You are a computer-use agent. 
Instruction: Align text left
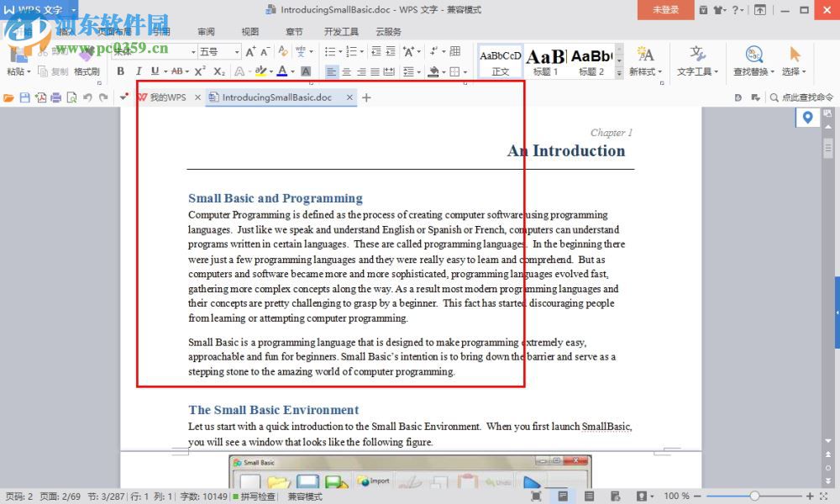pyautogui.click(x=332, y=71)
